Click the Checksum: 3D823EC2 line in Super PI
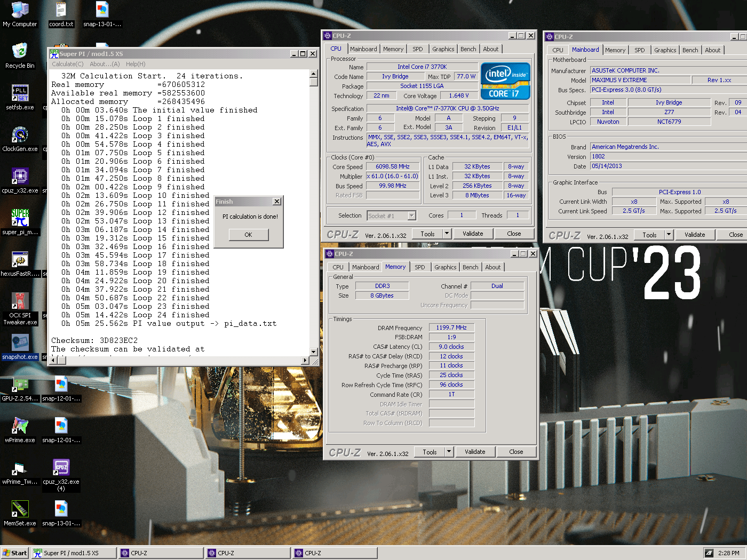 (94, 340)
